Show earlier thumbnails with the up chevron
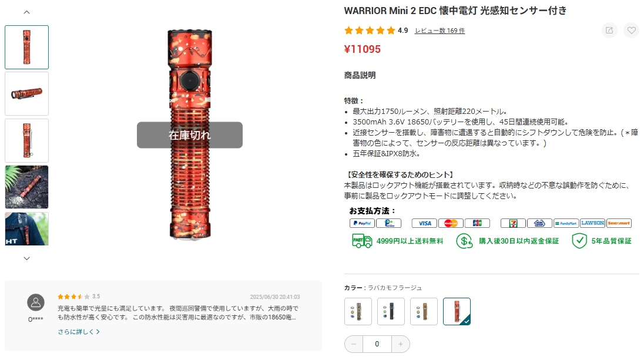Viewport: 644px width, 357px height. pyautogui.click(x=26, y=12)
